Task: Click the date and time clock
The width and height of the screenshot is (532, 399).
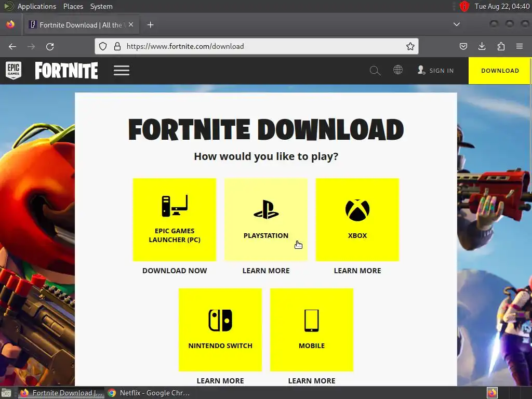Action: point(502,6)
